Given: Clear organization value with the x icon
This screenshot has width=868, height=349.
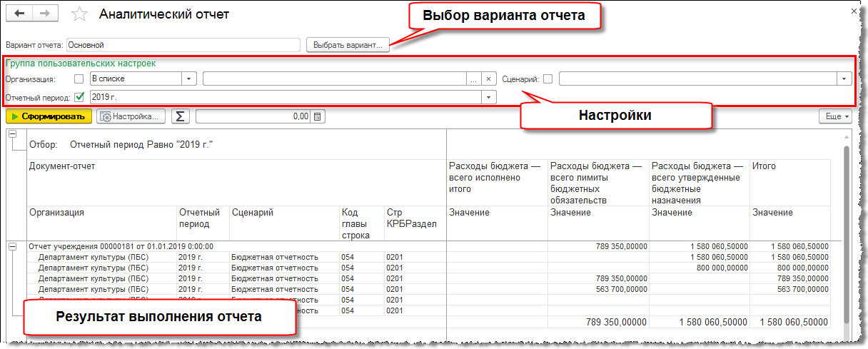Looking at the screenshot, I should (488, 79).
